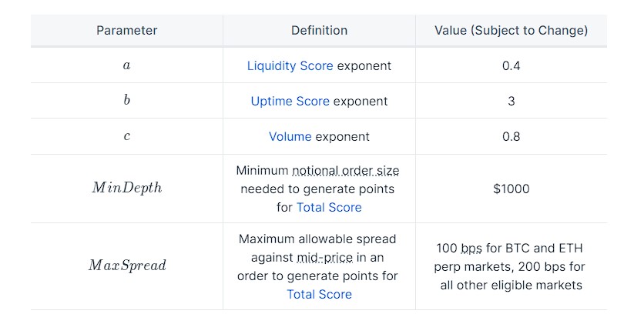The image size is (644, 324).
Task: Follow the Volume exponent link
Action: tap(290, 137)
